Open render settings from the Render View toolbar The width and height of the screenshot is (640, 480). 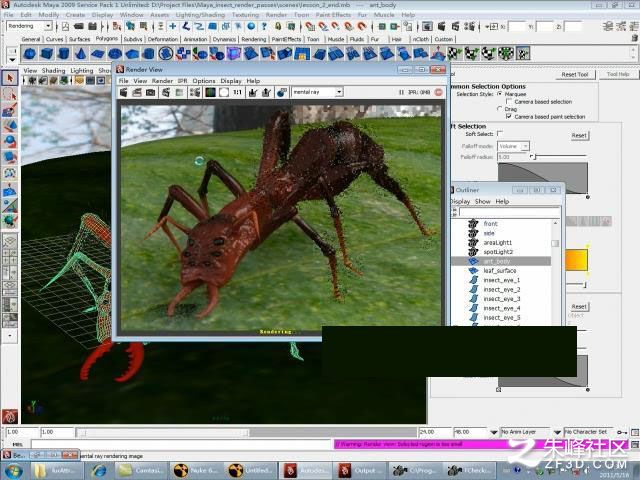[195, 92]
